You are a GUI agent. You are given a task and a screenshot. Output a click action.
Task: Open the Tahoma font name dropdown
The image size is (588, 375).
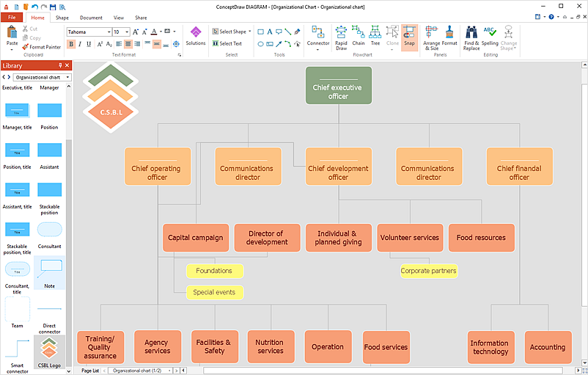(x=89, y=32)
